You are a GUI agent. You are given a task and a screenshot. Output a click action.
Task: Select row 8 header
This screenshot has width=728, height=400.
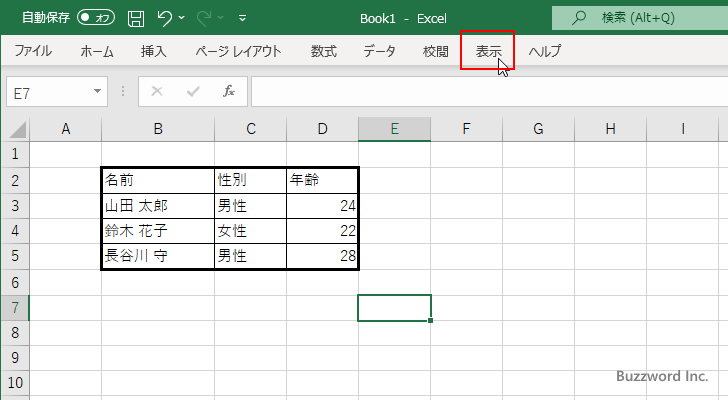click(x=15, y=333)
